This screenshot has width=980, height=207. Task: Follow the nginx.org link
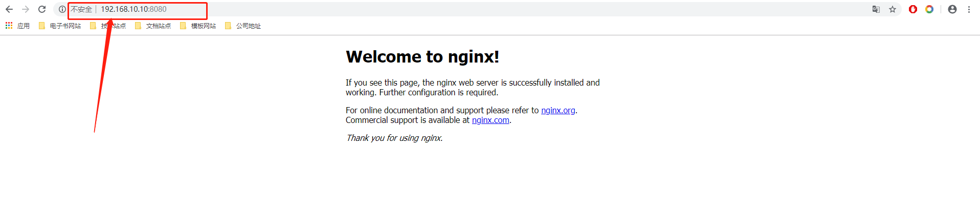[558, 110]
